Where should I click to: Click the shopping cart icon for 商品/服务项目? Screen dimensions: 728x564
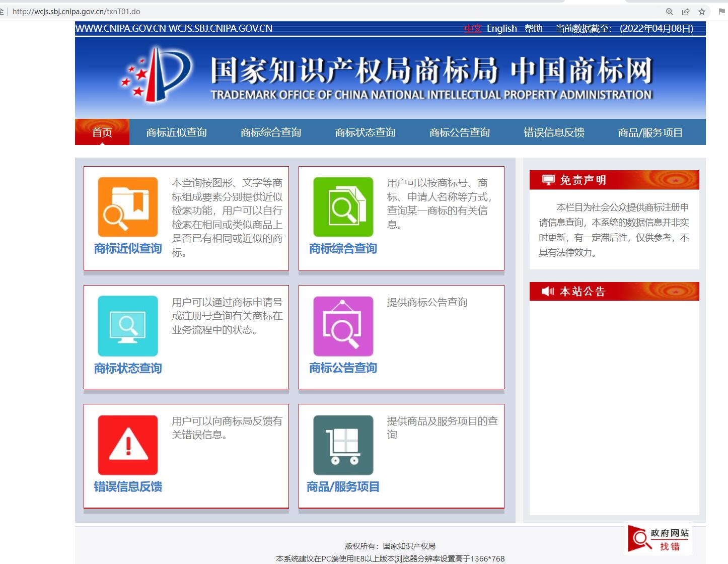tap(342, 444)
